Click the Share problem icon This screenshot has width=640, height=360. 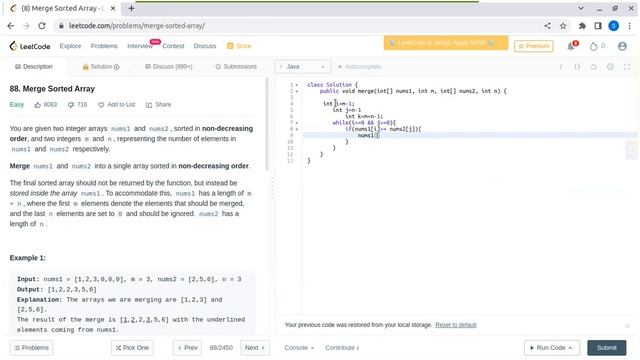(149, 105)
